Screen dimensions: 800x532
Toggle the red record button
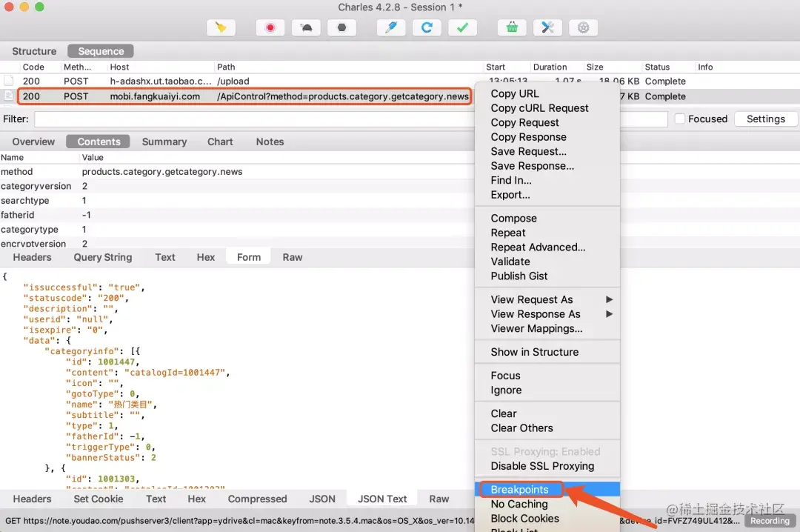click(x=270, y=27)
